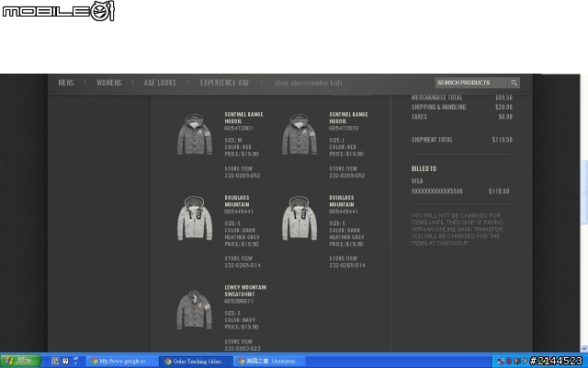Switch to the google.com Chrome taskbar window

click(120, 362)
